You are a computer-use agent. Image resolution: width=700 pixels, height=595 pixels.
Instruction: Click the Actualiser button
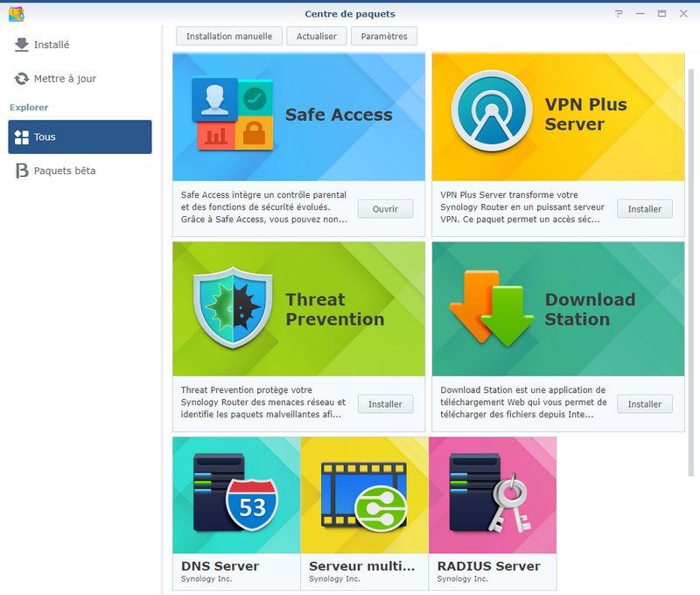point(317,36)
